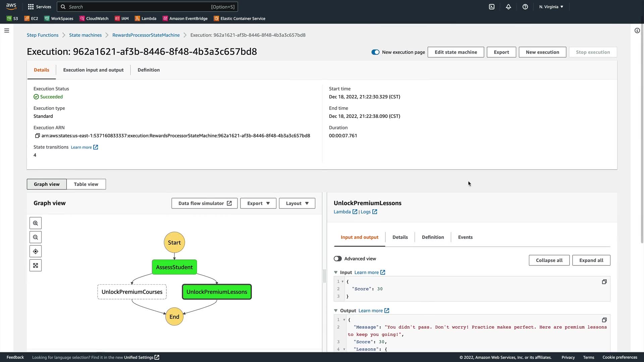This screenshot has height=362, width=644.
Task: Open the graph Export dropdown
Action: pyautogui.click(x=258, y=203)
